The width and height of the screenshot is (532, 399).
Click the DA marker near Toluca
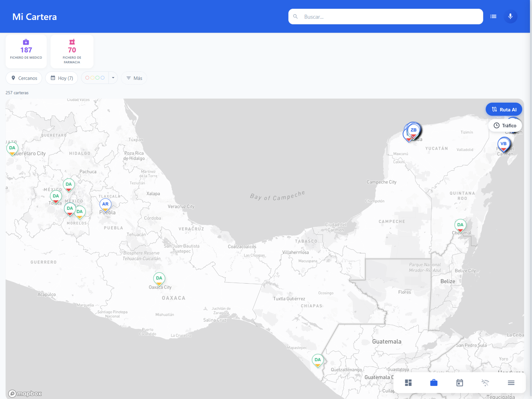56,197
